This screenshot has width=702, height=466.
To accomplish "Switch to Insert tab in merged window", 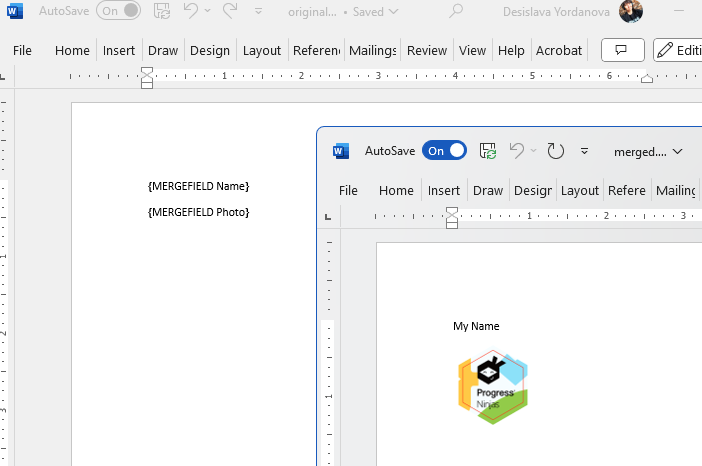I will pyautogui.click(x=444, y=190).
